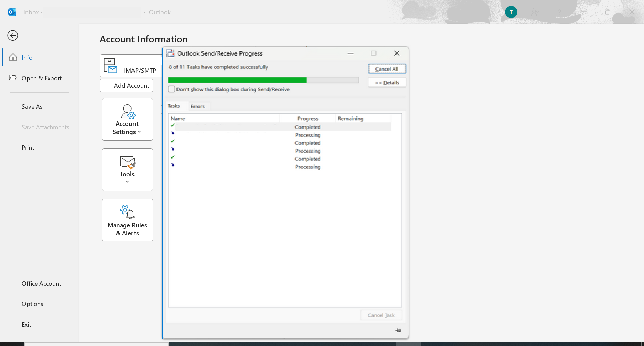Sort tasks by the Progress column header
This screenshot has width=644, height=346.
pos(307,118)
